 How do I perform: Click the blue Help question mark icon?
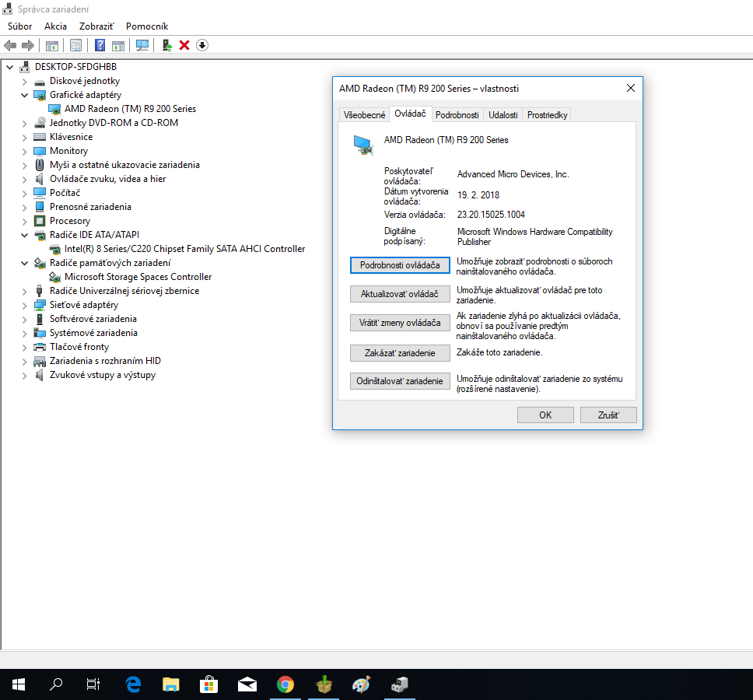pyautogui.click(x=100, y=46)
